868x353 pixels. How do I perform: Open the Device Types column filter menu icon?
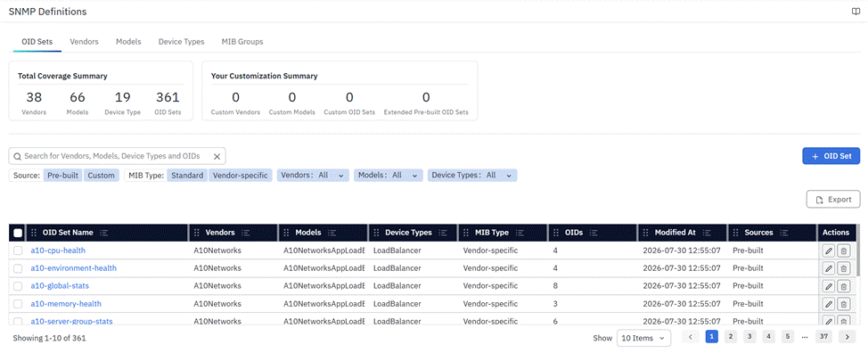pos(443,233)
